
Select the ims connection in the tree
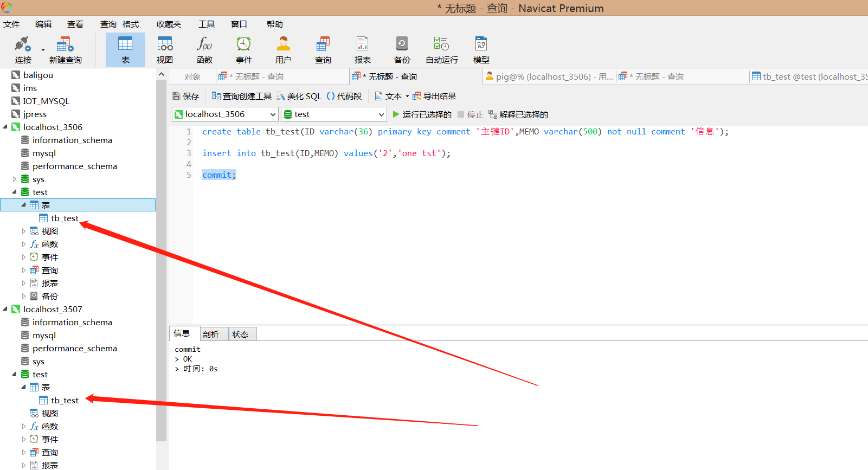pos(30,88)
